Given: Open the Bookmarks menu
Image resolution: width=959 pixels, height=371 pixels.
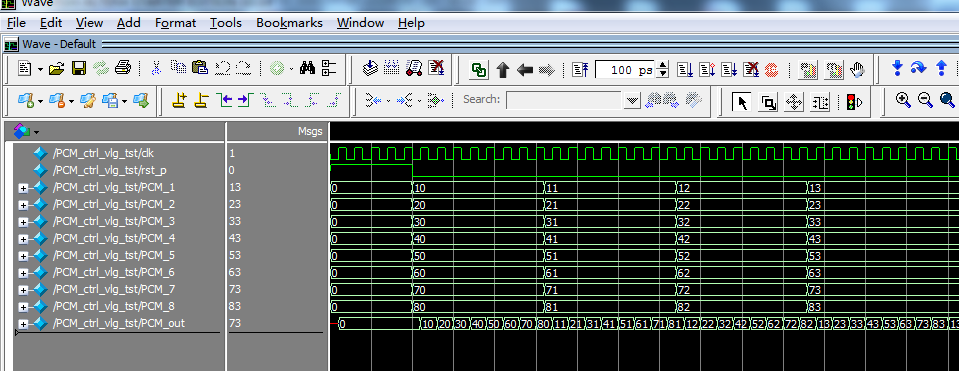Looking at the screenshot, I should 289,23.
